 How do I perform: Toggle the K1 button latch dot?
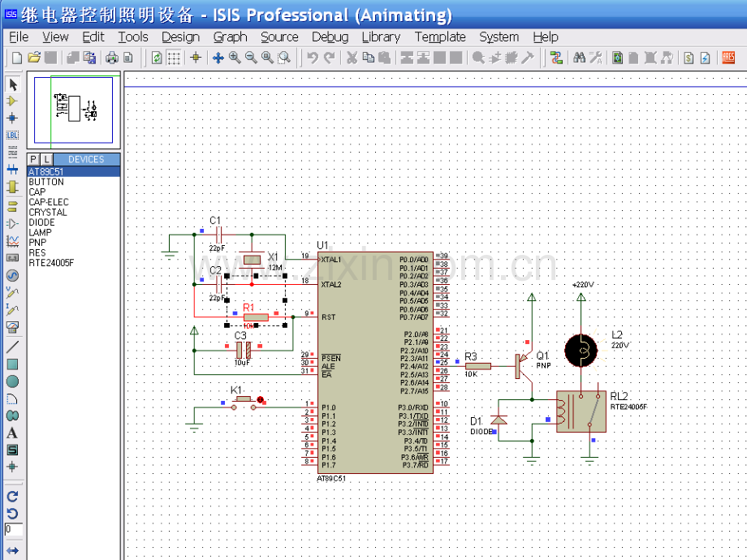coord(260,399)
